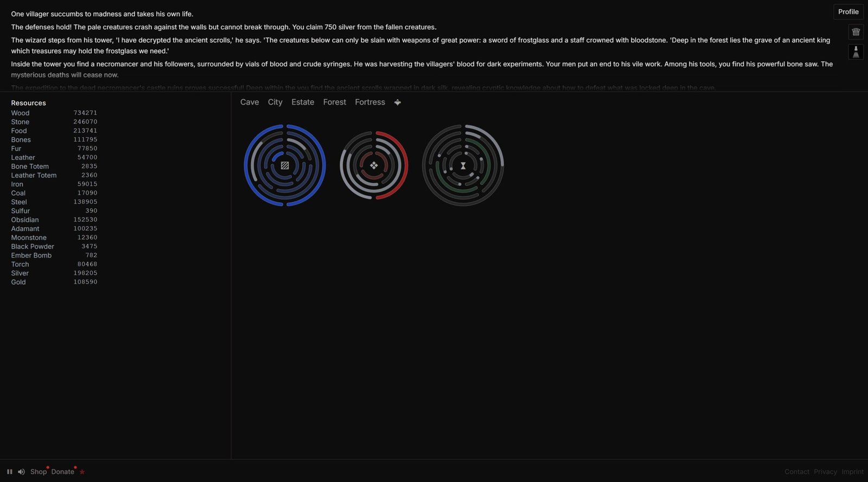The image size is (868, 482).
Task: Open the Shop link
Action: pyautogui.click(x=39, y=472)
